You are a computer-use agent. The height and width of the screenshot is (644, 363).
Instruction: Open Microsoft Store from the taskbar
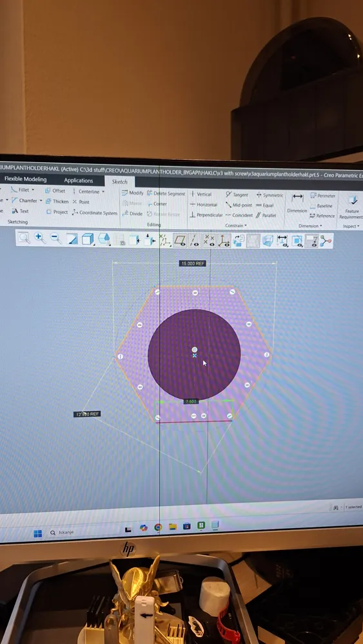[186, 526]
